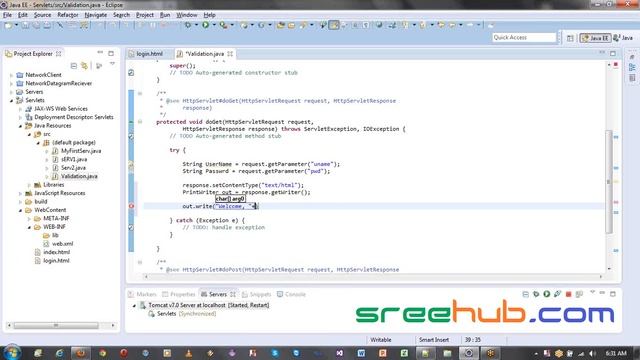Start the server using the green play icon in the Servers view
The height and width of the screenshot is (360, 640).
(547, 294)
